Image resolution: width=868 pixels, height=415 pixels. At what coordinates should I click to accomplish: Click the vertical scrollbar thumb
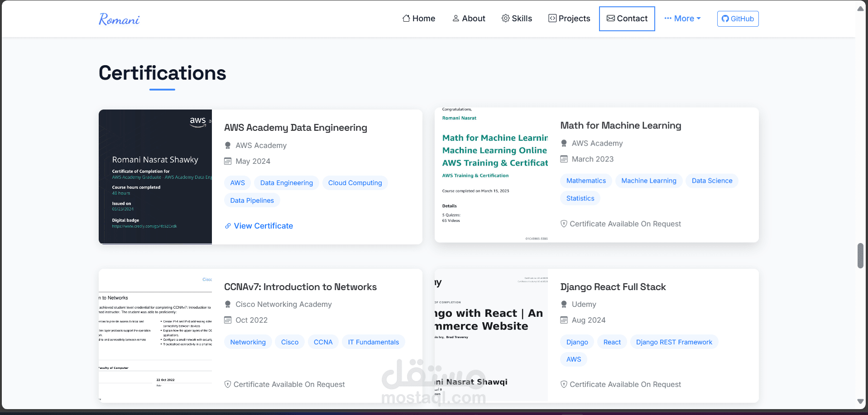click(860, 256)
